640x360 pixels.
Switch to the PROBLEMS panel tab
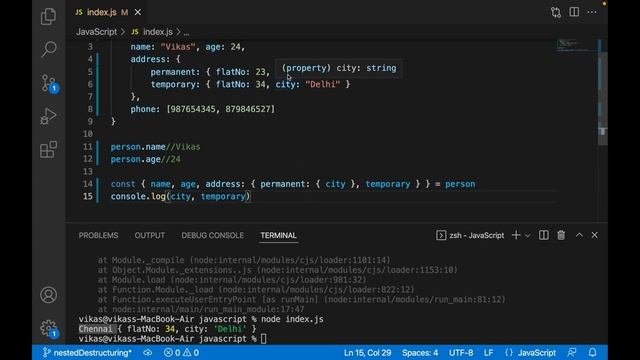coord(98,236)
